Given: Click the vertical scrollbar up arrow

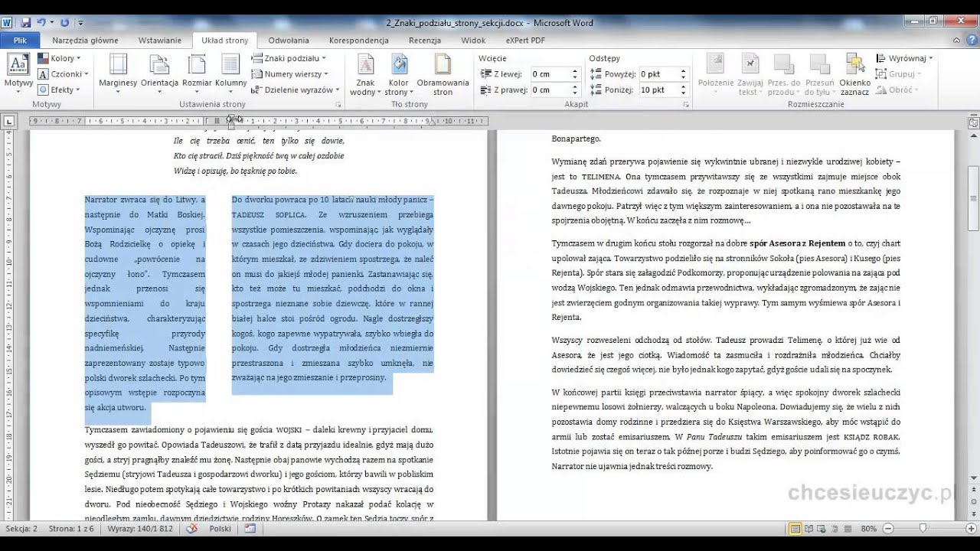Looking at the screenshot, I should 972,135.
